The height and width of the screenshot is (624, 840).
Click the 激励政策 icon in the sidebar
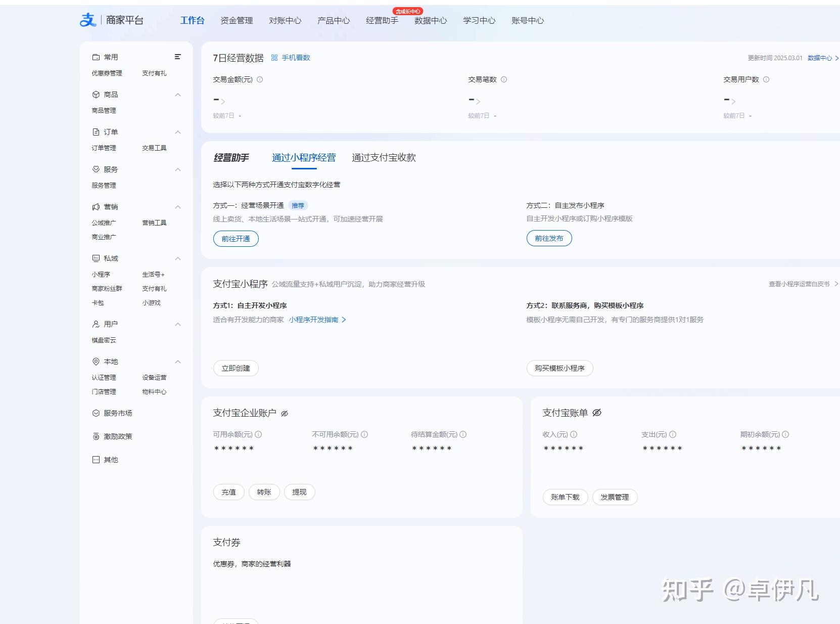point(96,436)
